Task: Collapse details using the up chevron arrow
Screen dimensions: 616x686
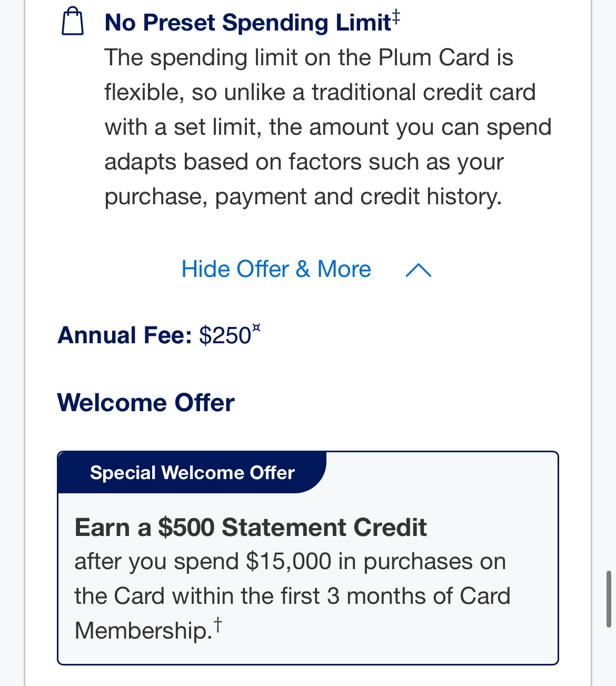Action: pos(419,270)
